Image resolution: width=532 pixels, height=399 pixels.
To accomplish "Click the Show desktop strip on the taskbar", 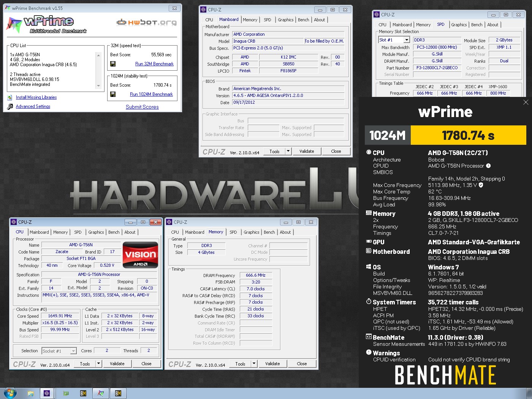I will click(529, 393).
